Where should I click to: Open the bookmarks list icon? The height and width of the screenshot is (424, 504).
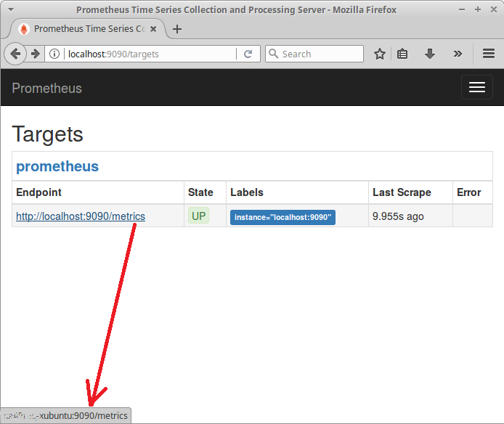pyautogui.click(x=402, y=54)
